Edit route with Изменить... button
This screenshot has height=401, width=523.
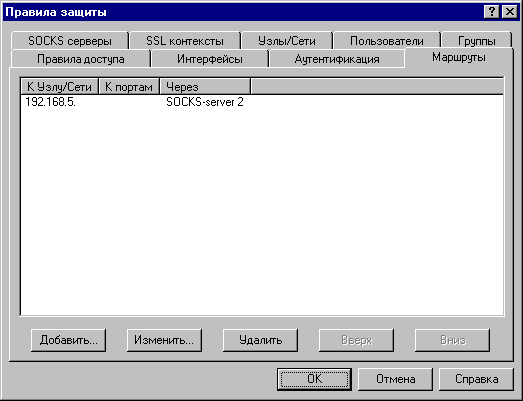164,340
